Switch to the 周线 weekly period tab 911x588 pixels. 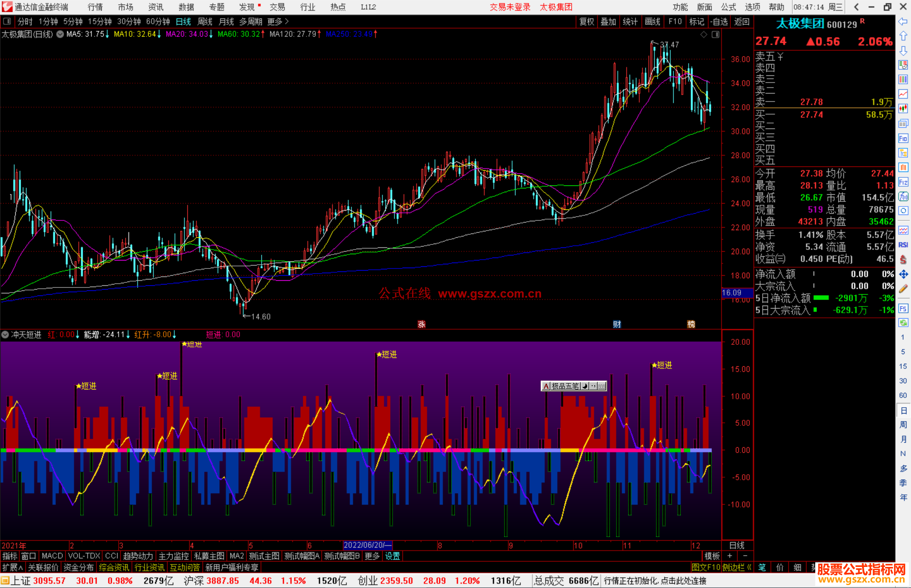click(205, 21)
